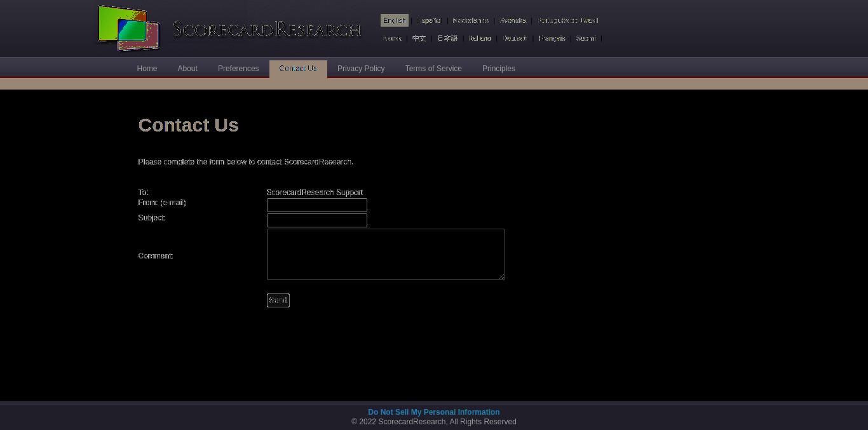This screenshot has width=868, height=430.
Task: Click the Contact Us heading
Action: click(189, 125)
